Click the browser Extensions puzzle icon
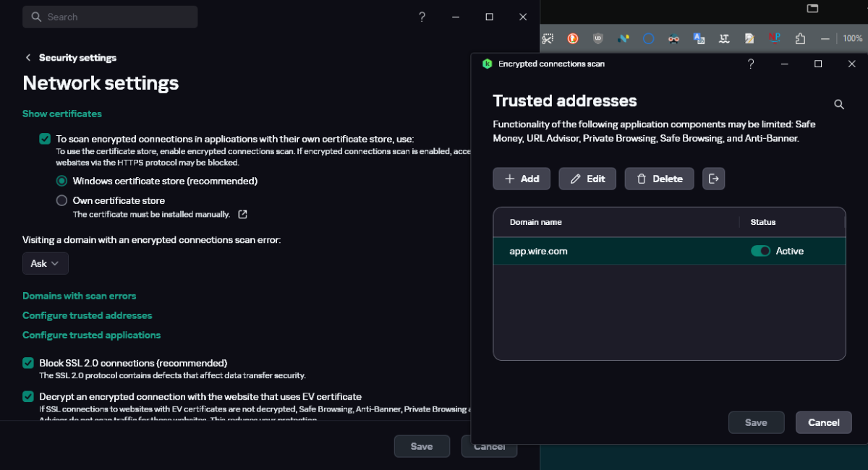 tap(800, 38)
